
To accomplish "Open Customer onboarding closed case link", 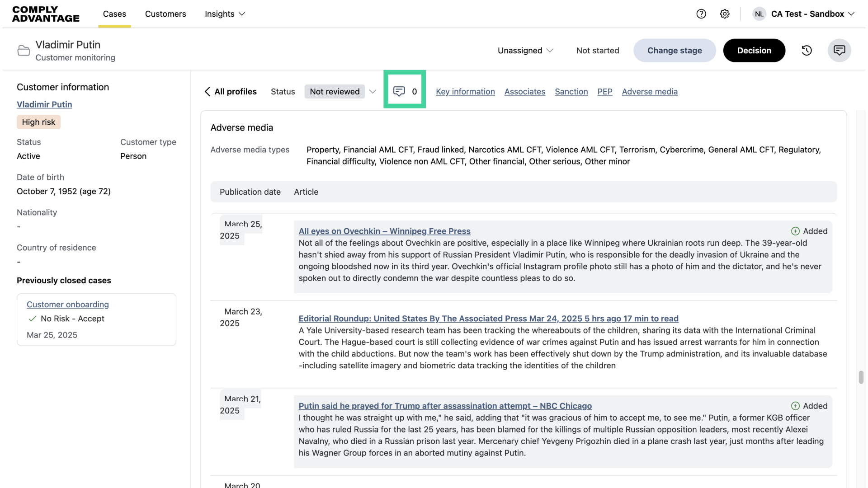I will click(68, 305).
